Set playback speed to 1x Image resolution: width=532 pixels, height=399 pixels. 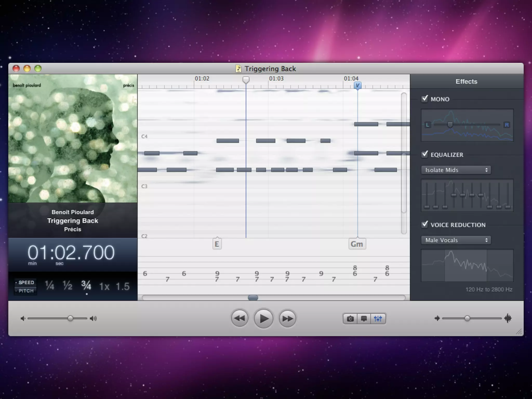[x=104, y=286]
